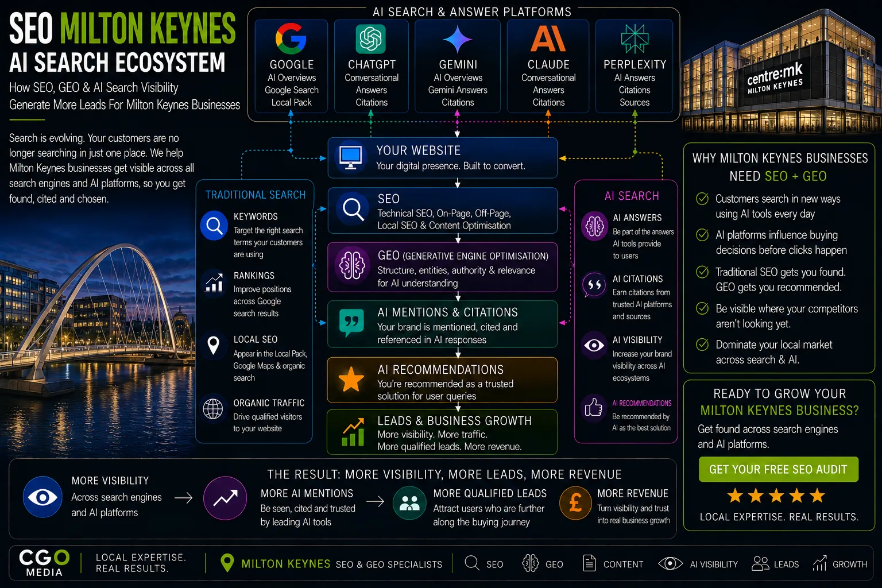Click the AI Search & Answer Platforms heading
This screenshot has width=882, height=588.
point(472,12)
